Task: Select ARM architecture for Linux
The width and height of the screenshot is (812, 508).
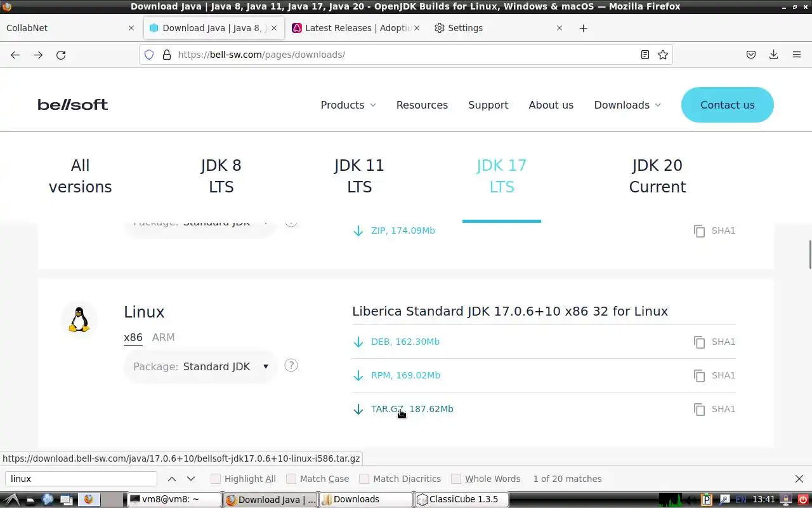Action: pos(163,337)
